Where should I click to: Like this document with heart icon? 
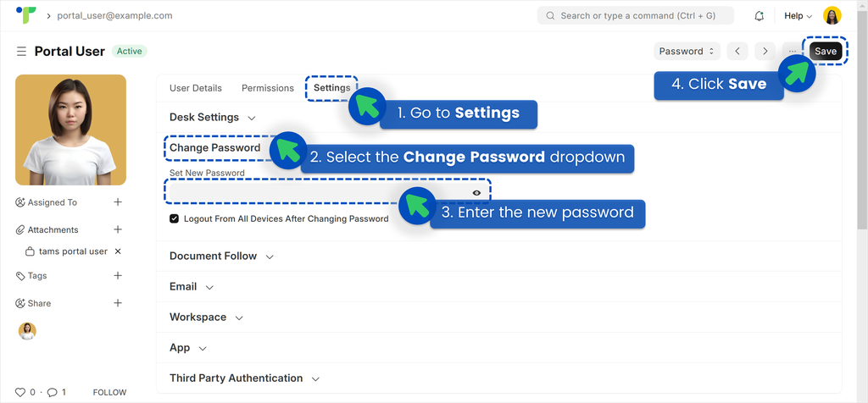[20, 393]
